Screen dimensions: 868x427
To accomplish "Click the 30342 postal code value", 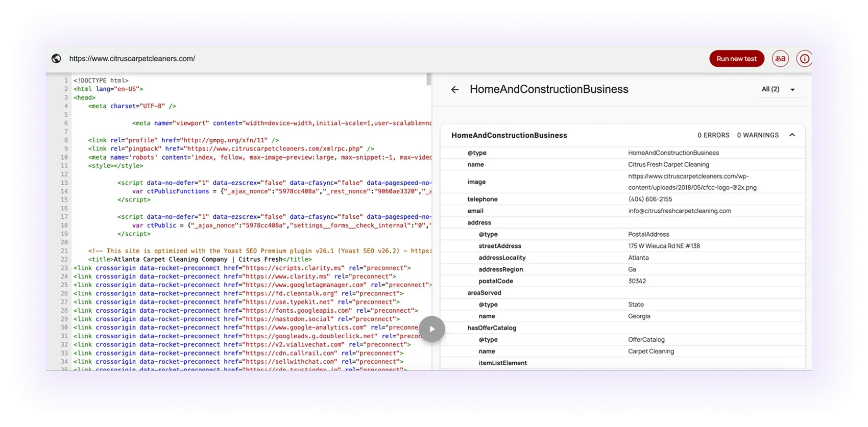I will tap(637, 282).
